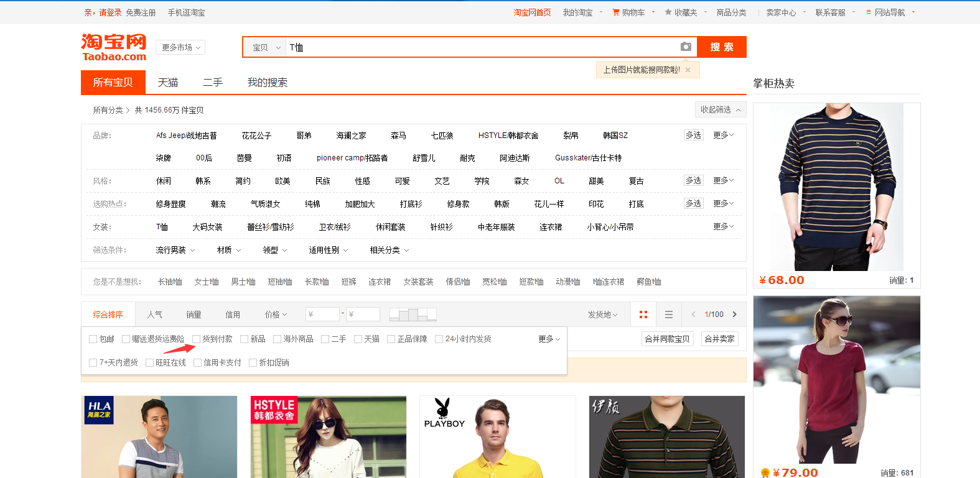Go to next results page arrow

735,315
